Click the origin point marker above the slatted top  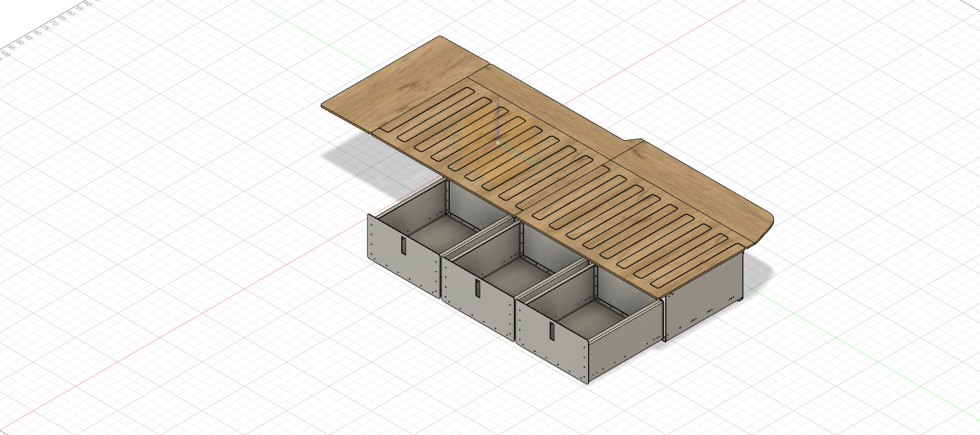[498, 143]
